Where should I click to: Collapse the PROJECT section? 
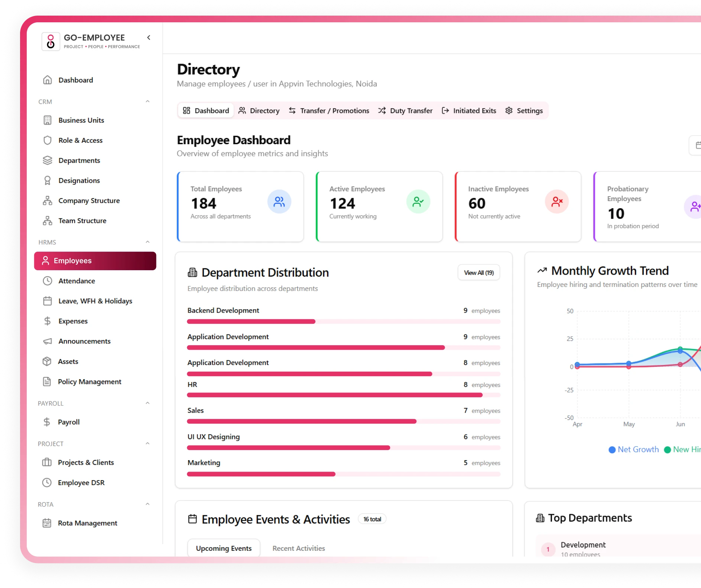click(x=147, y=443)
